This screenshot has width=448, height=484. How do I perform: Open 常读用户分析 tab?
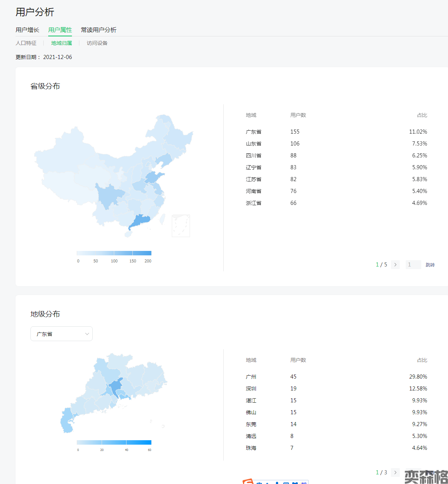point(99,30)
